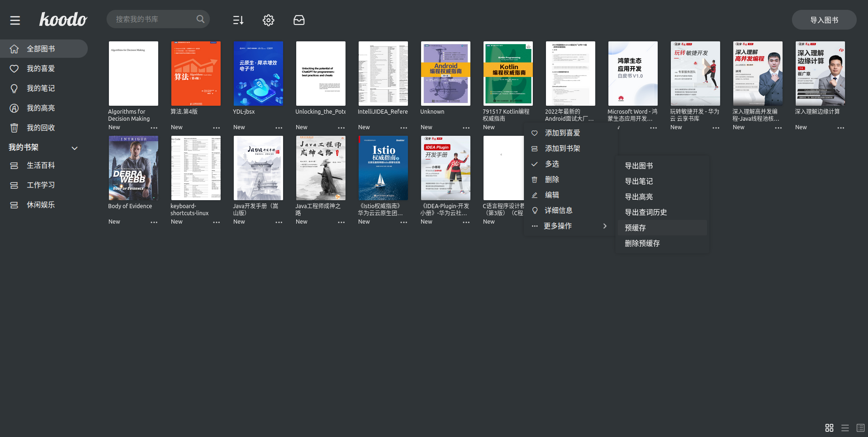Open more options for Algorithms for Decision Making
This screenshot has height=437, width=868.
(154, 128)
